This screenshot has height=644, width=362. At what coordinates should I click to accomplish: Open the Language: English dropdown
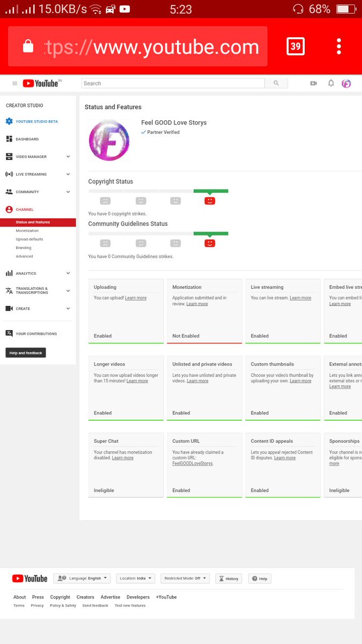[82, 579]
